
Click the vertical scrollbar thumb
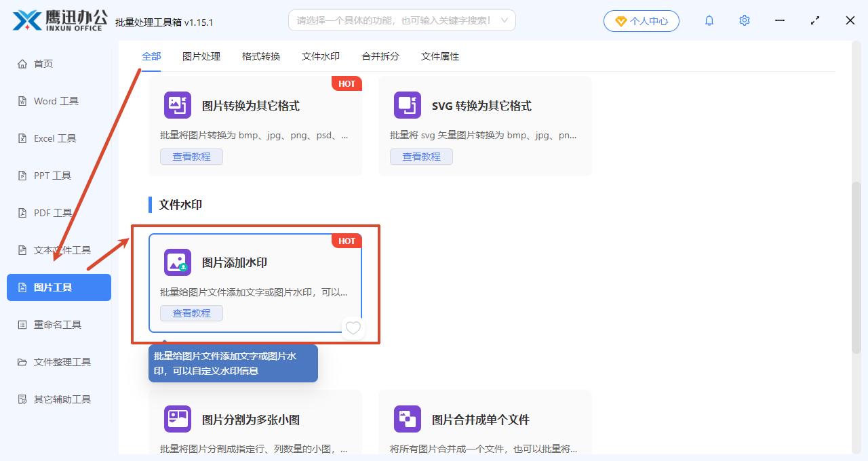[x=856, y=268]
